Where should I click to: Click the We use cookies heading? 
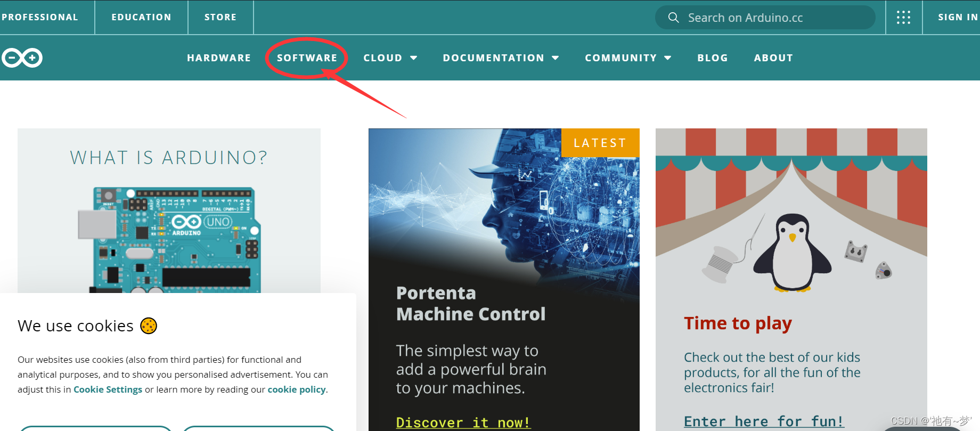[76, 326]
